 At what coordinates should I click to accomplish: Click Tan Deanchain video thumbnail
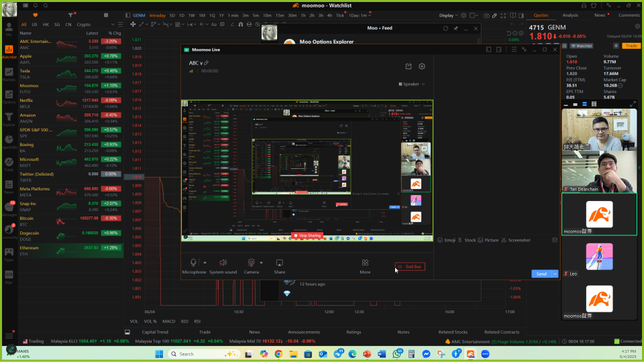pos(599,172)
